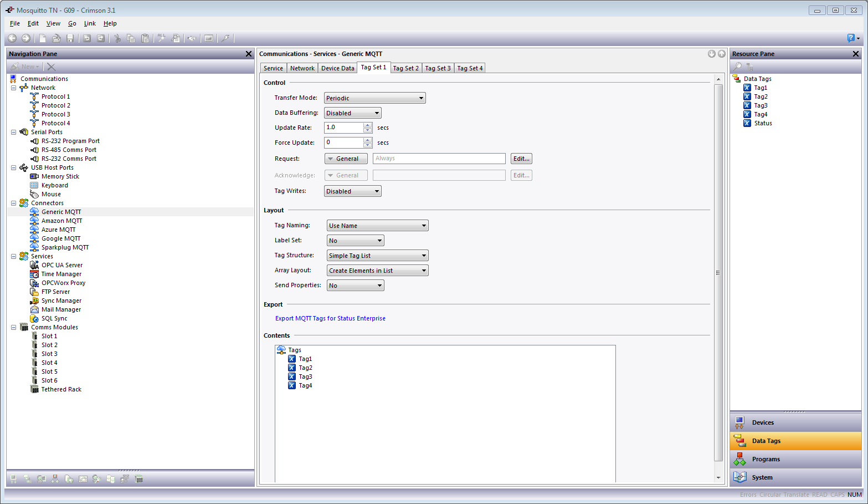
Task: Open the Devices category in Resource Pane
Action: point(795,422)
